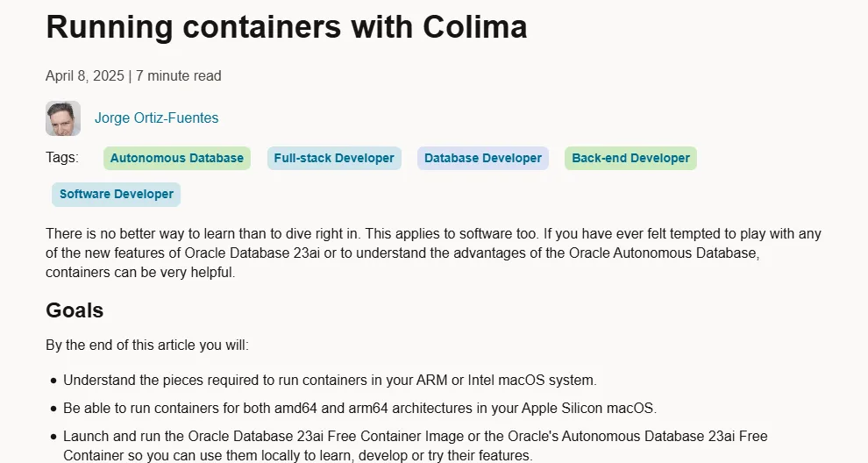Click the 'Understand the pieces required' bullet
The width and height of the screenshot is (868, 463).
pyautogui.click(x=330, y=381)
